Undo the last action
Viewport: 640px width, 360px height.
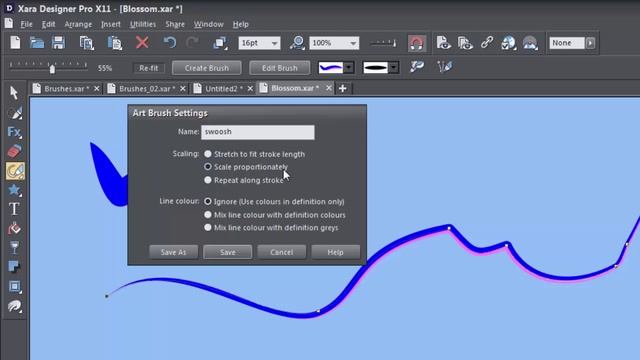(170, 42)
